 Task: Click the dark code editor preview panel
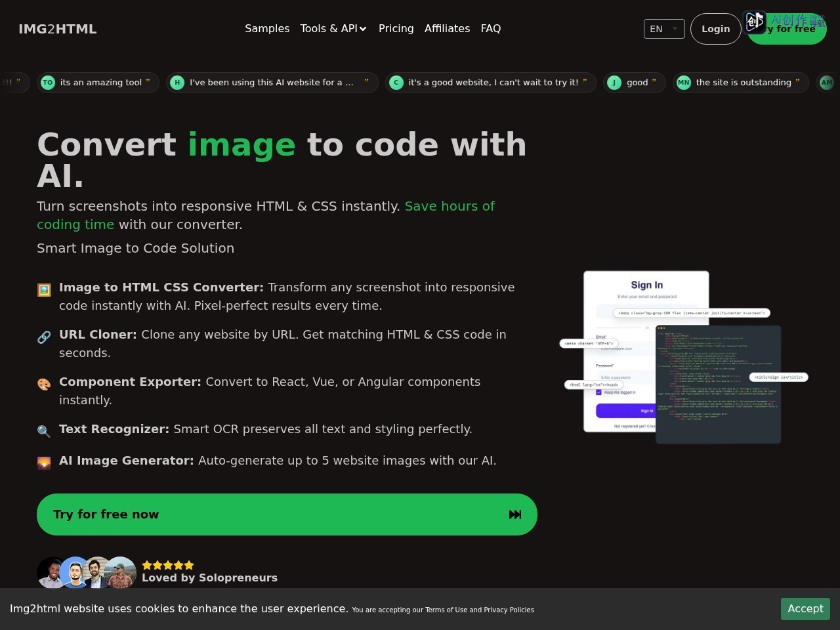pos(719,385)
